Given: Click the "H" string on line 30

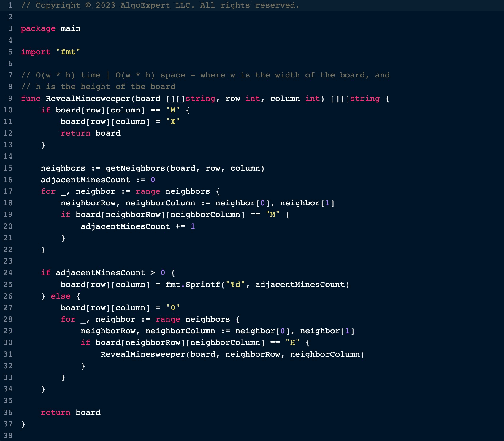Looking at the screenshot, I should (x=292, y=342).
